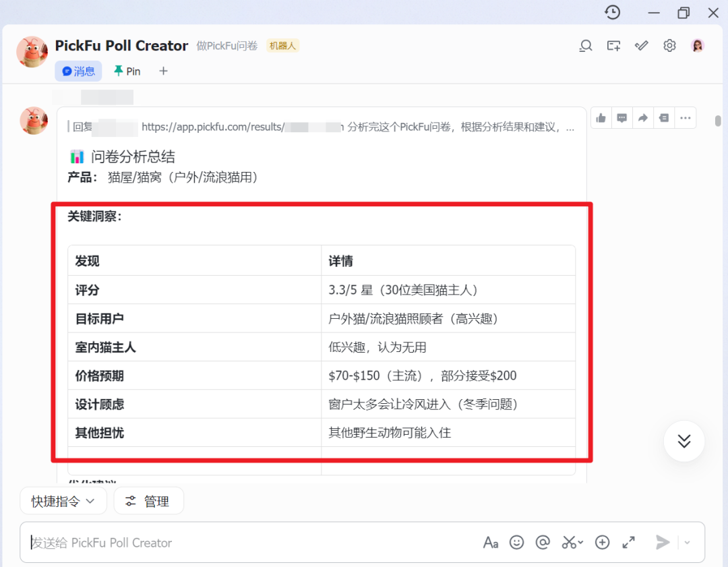Viewport: 728px width, 567px height.
Task: Forward the poll analysis message
Action: pos(642,117)
